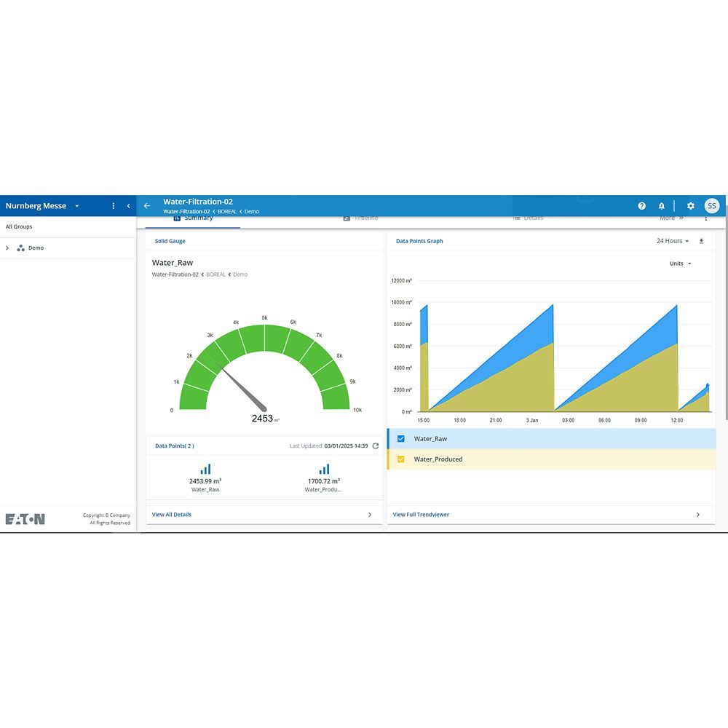
Task: Open the notifications bell
Action: pyautogui.click(x=662, y=206)
